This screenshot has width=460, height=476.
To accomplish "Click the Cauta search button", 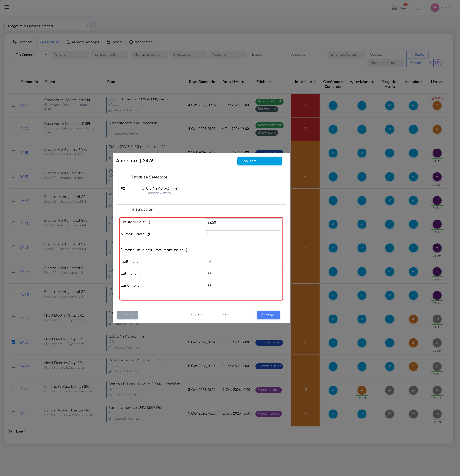I will [x=417, y=55].
